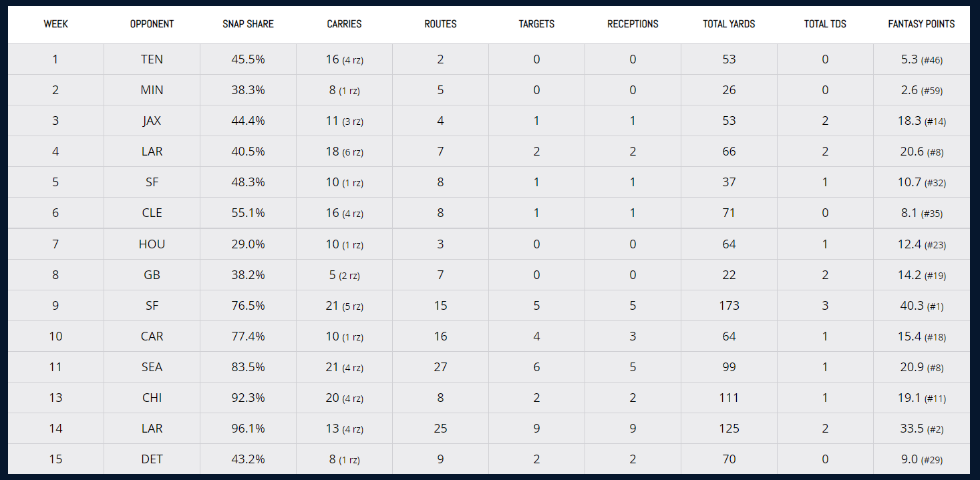980x480 pixels.
Task: Click the ROUTES column header
Action: click(440, 24)
